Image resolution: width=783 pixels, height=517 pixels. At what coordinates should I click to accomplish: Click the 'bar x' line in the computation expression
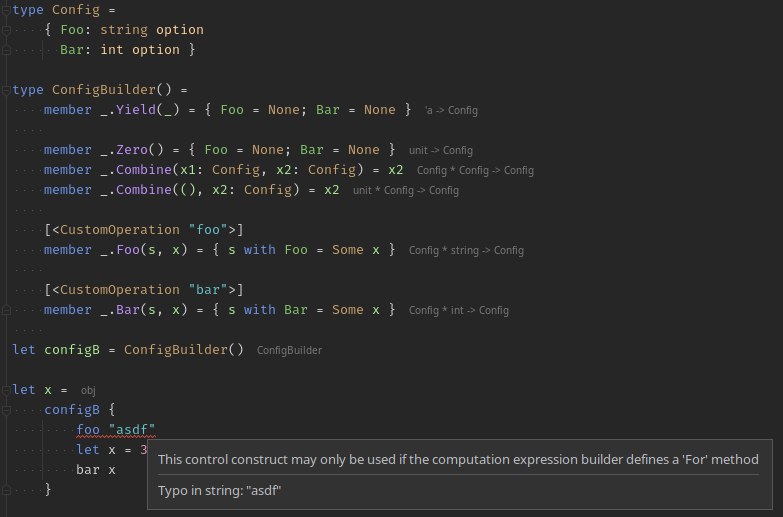[96, 470]
